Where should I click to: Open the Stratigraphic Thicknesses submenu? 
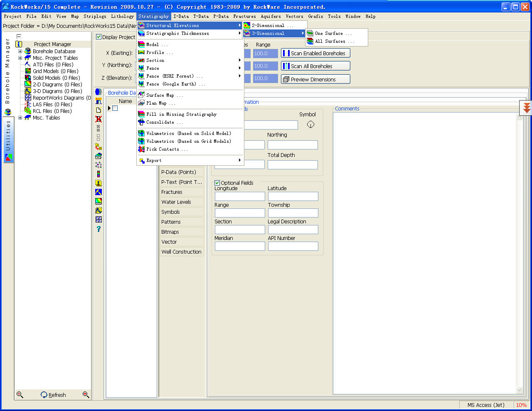[190, 33]
